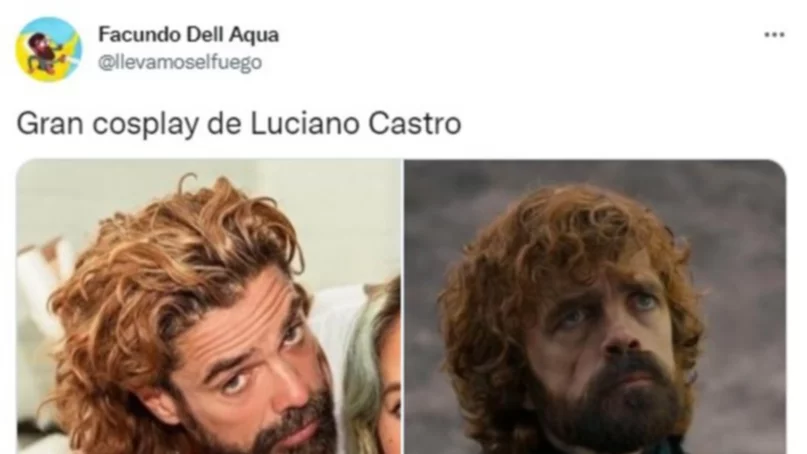Click the surname Aqua in the display name
The height and width of the screenshot is (454, 807).
coord(254,36)
